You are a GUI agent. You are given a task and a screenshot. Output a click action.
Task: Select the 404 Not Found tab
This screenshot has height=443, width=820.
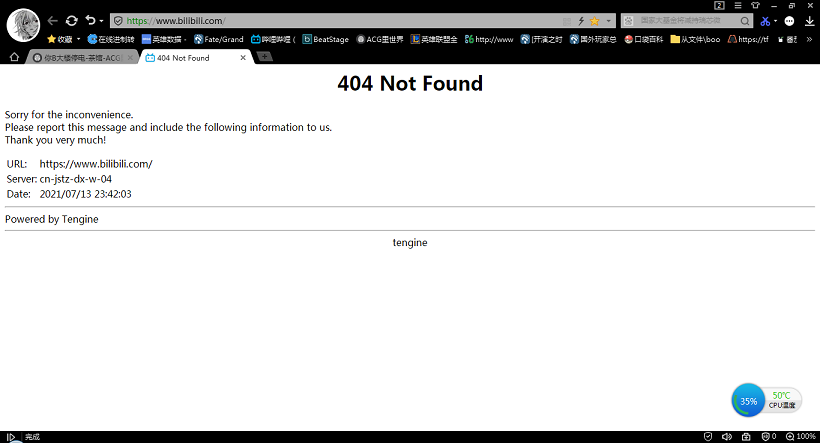195,58
